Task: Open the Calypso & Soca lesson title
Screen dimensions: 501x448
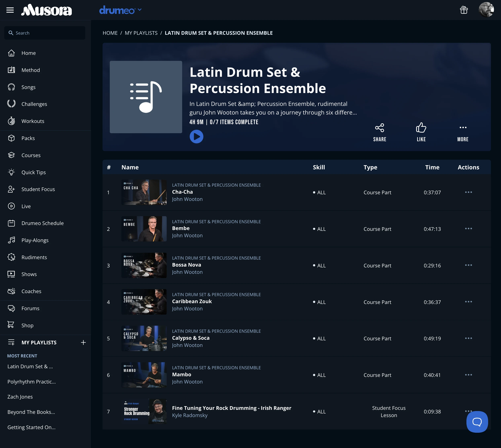Action: 191,338
